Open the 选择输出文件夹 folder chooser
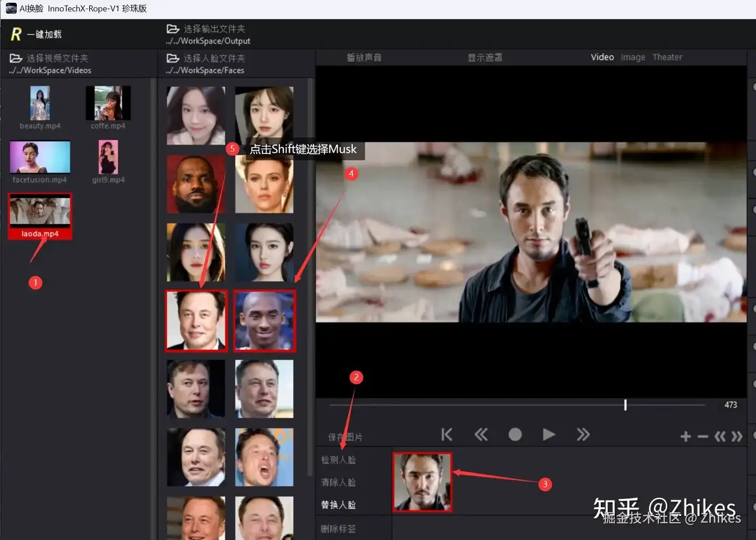 tap(206, 29)
